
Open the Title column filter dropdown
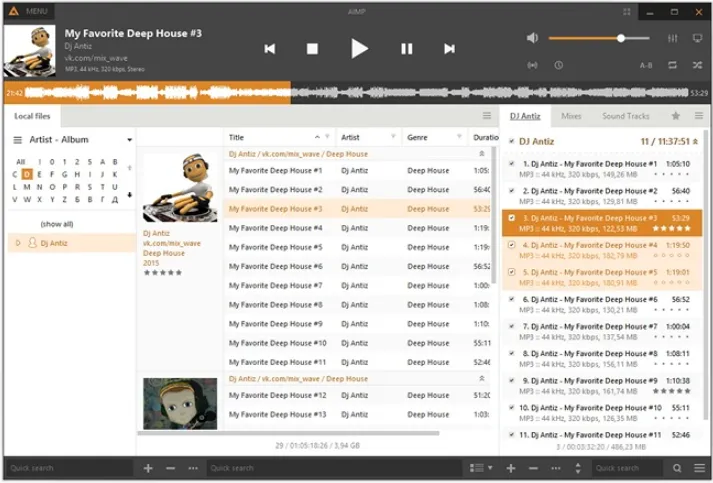coord(327,137)
